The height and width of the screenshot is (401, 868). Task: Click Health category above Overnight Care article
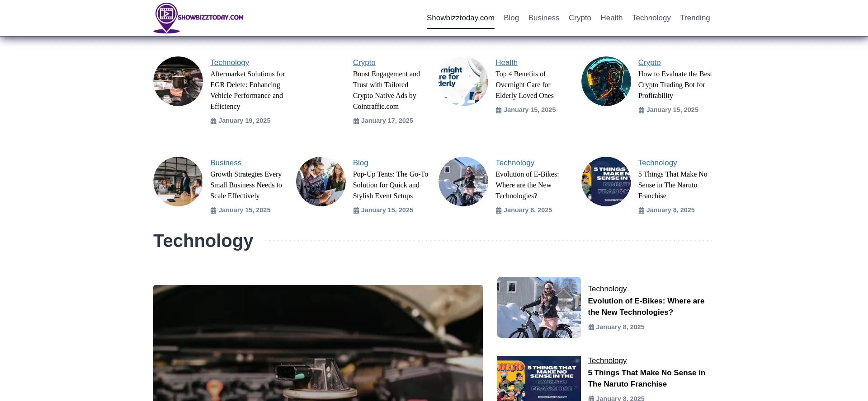pos(506,62)
